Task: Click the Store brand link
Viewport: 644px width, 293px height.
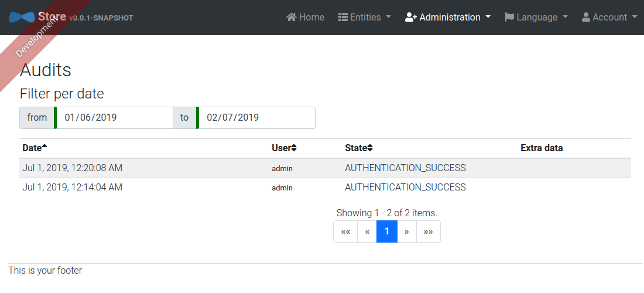Action: click(71, 17)
